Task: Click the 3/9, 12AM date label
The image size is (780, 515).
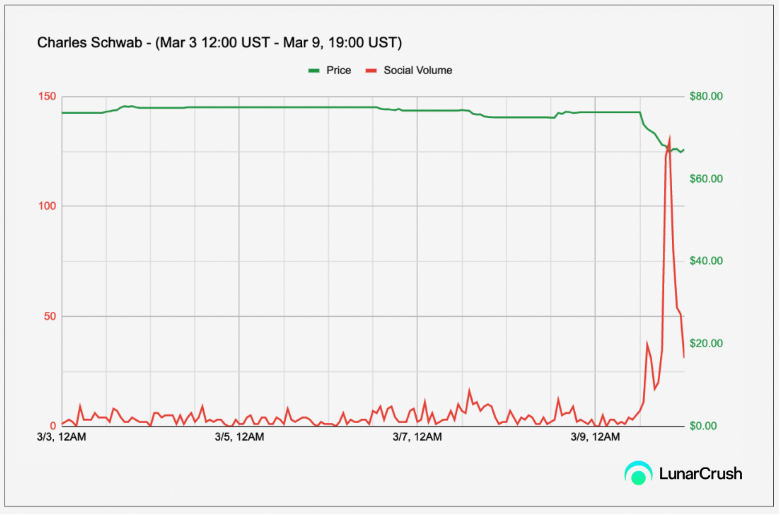Action: pos(595,437)
